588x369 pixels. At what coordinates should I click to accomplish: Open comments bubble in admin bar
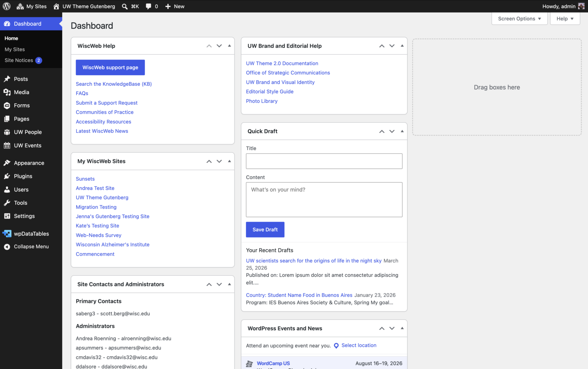click(x=152, y=6)
